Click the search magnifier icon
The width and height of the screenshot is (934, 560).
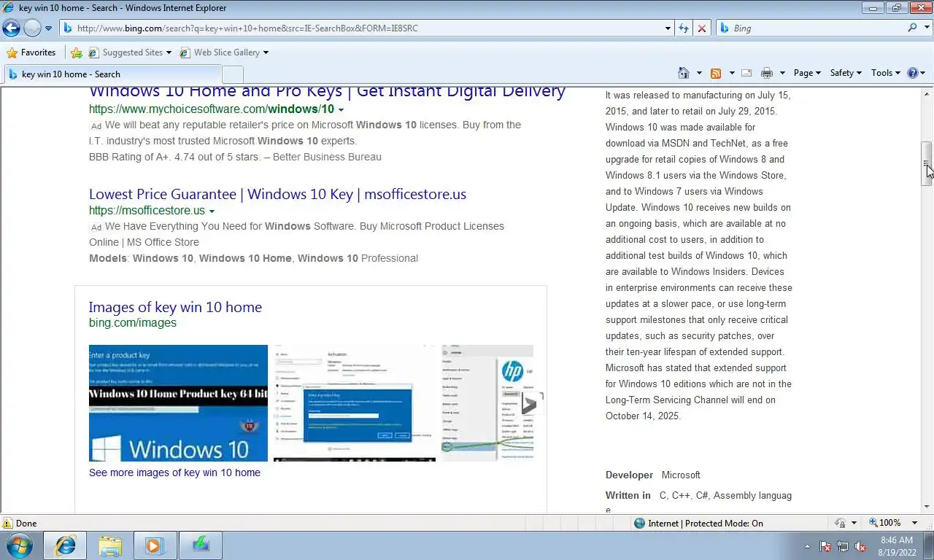tap(912, 28)
